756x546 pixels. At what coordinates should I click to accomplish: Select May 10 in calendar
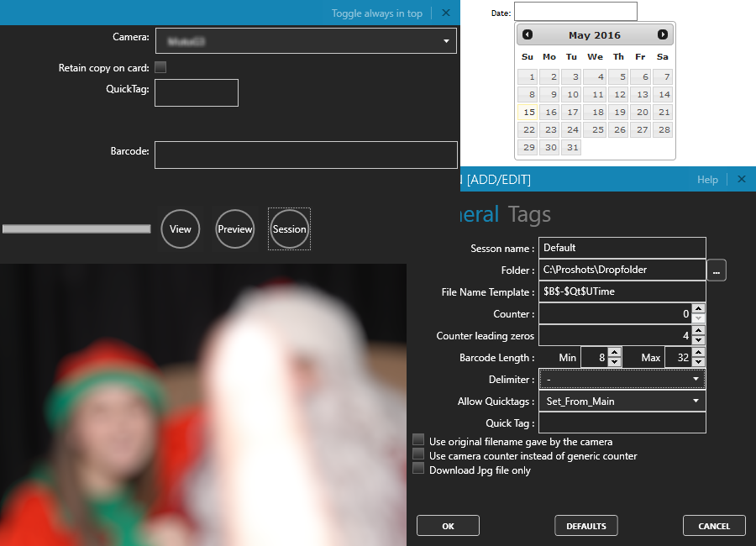click(571, 95)
